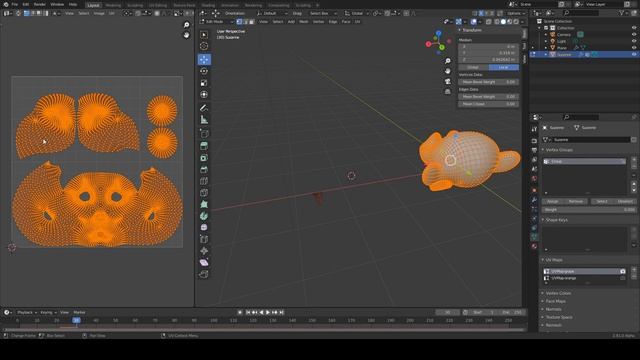Select the Inset Faces tool

(x=204, y=158)
